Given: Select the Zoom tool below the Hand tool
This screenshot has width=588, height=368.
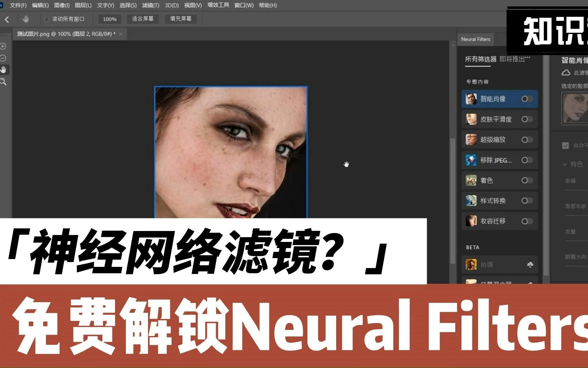Looking at the screenshot, I should [3, 81].
